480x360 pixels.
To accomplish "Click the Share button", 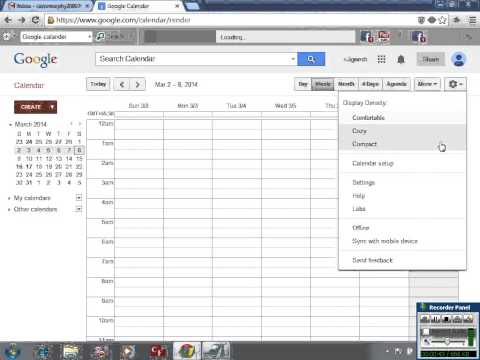I will pyautogui.click(x=430, y=59).
